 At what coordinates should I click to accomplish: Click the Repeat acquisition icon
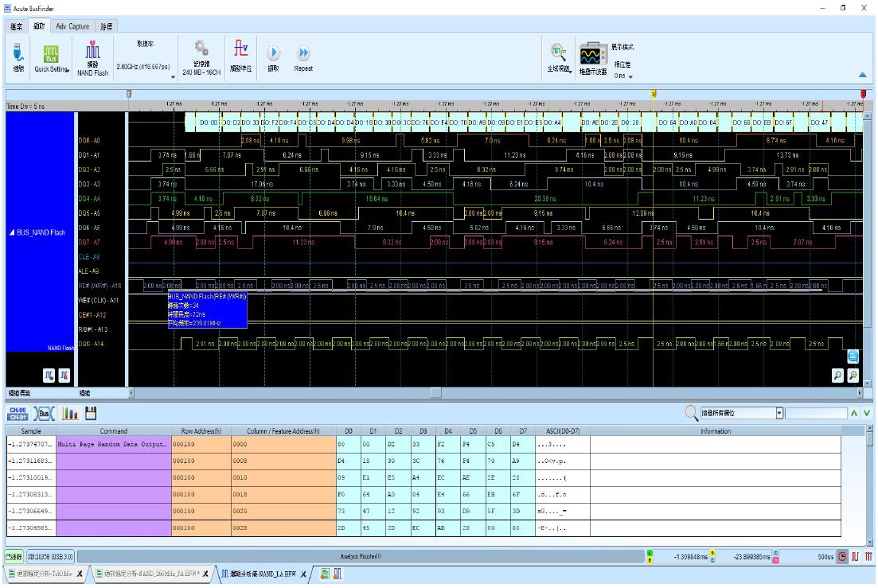[x=302, y=53]
